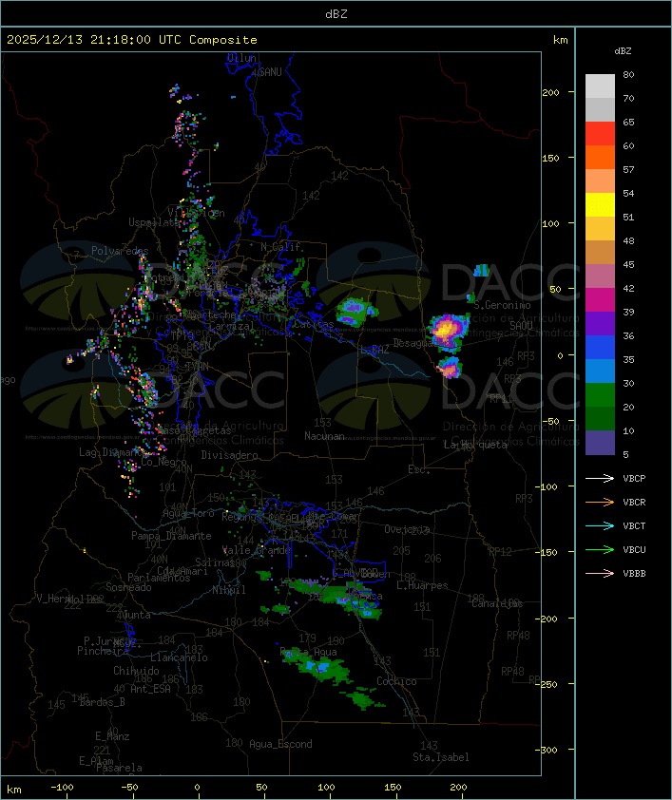Select the bright yellow legend swatch

tap(600, 204)
